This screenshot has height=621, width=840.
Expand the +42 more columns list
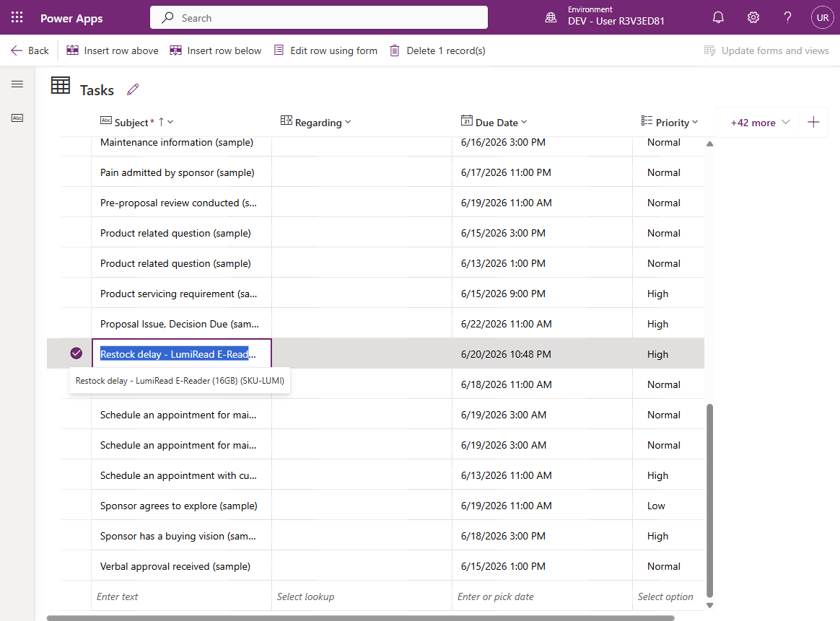(x=760, y=123)
